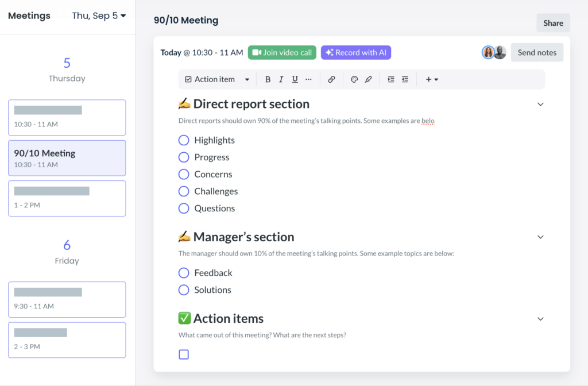Image resolution: width=588 pixels, height=386 pixels.
Task: Toggle underline formatting in the toolbar
Action: point(295,79)
